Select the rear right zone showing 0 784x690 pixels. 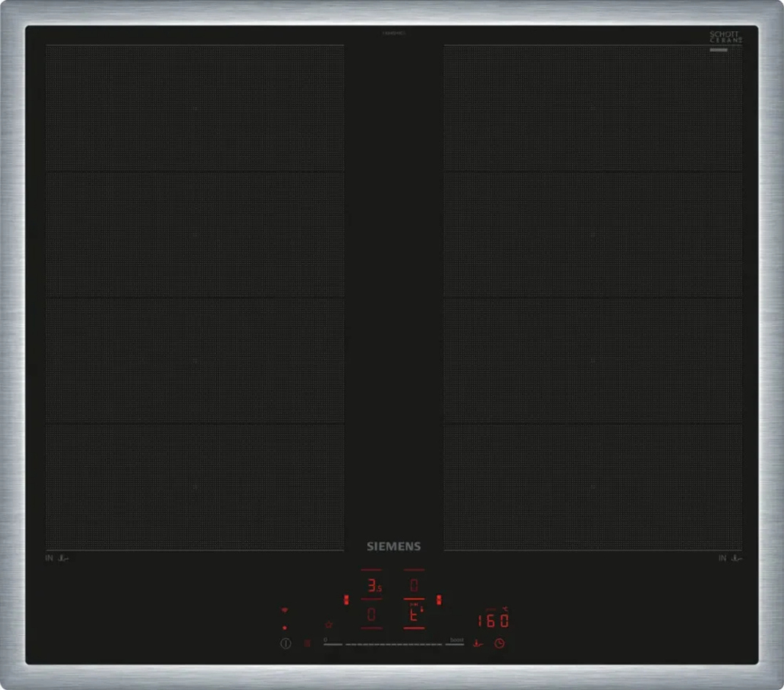coord(414,585)
